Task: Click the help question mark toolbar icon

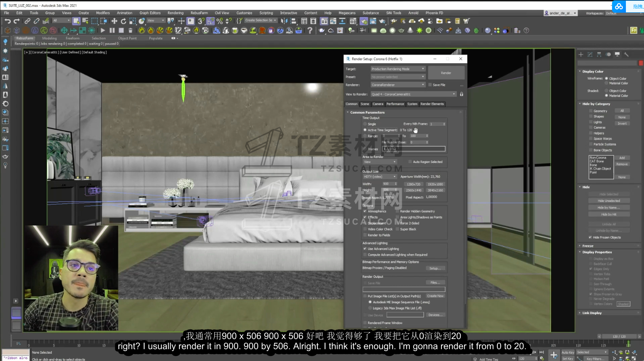Action: (x=310, y=30)
